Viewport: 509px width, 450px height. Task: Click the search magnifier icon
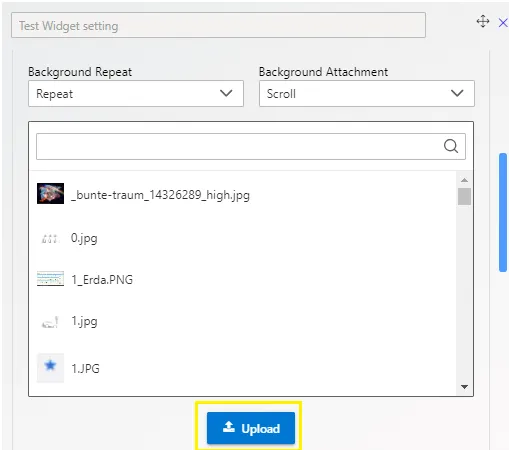(x=451, y=146)
